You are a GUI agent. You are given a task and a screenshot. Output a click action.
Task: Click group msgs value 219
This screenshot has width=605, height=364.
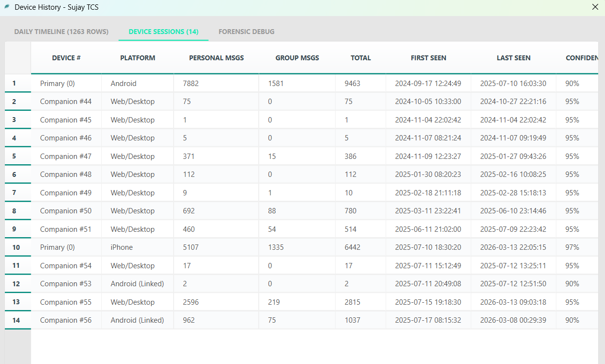[x=297, y=302]
